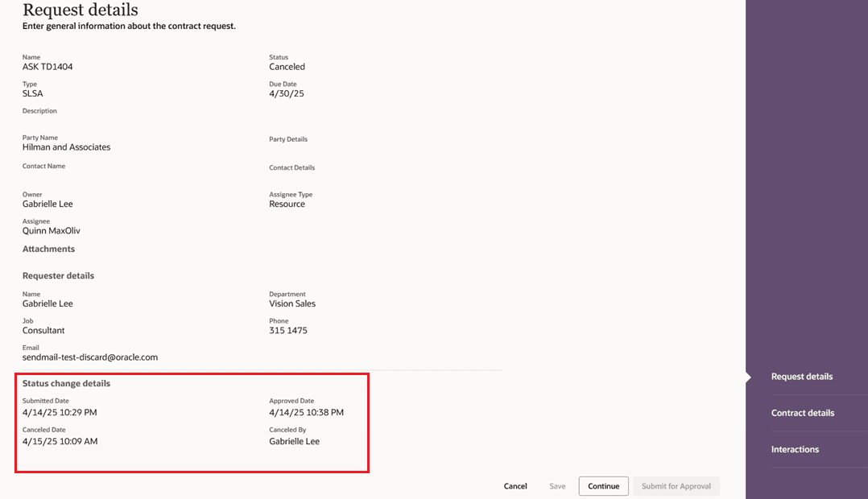
Task: Expand the Attachments section
Action: [48, 249]
